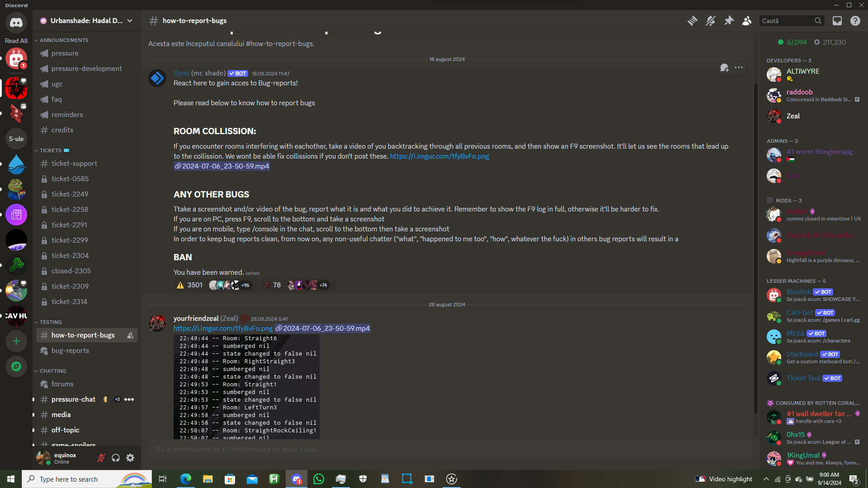
Task: Click the Caută search field
Action: (x=787, y=21)
